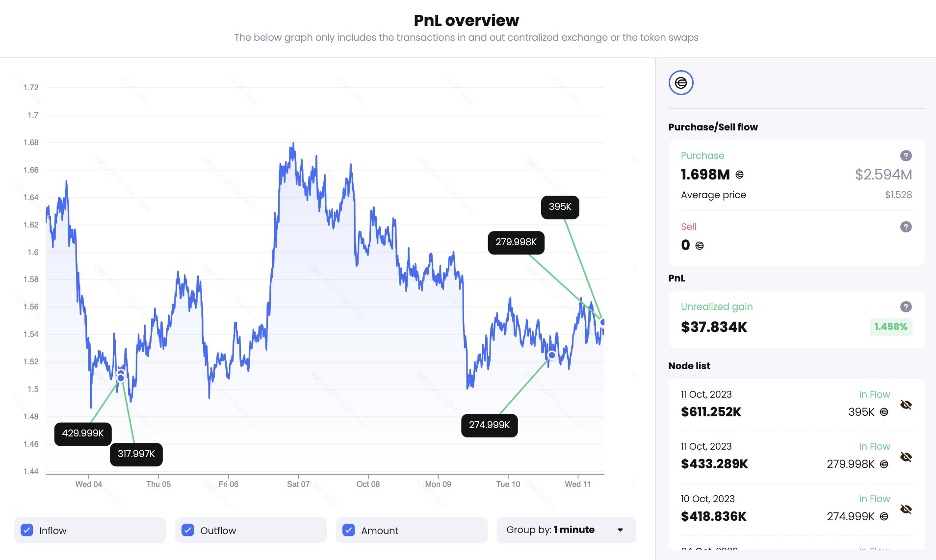Click the Purchase help question mark icon
Image resolution: width=936 pixels, height=560 pixels.
[906, 155]
